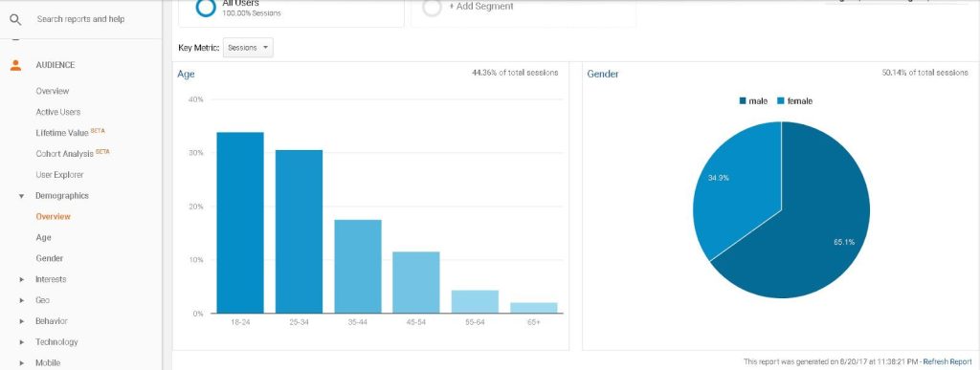Click the Age chart title link

tap(186, 74)
